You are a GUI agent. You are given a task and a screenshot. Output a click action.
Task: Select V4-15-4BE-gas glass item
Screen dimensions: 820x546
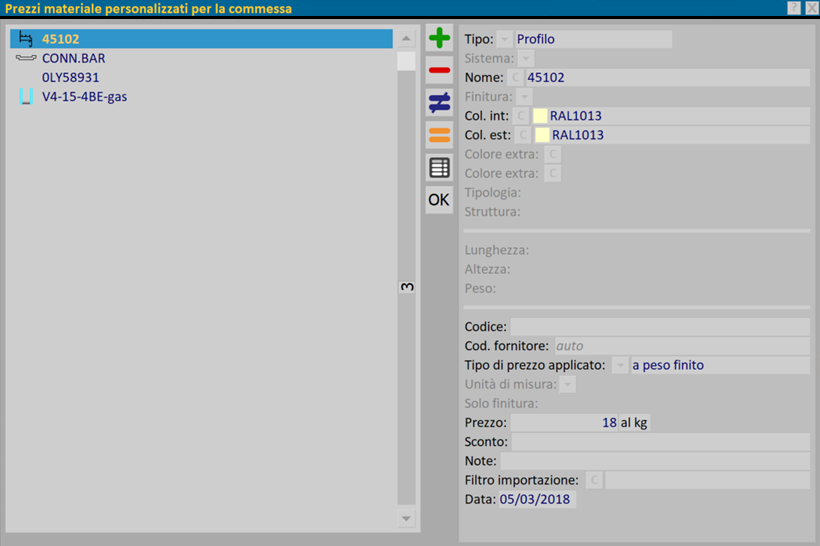click(x=84, y=97)
